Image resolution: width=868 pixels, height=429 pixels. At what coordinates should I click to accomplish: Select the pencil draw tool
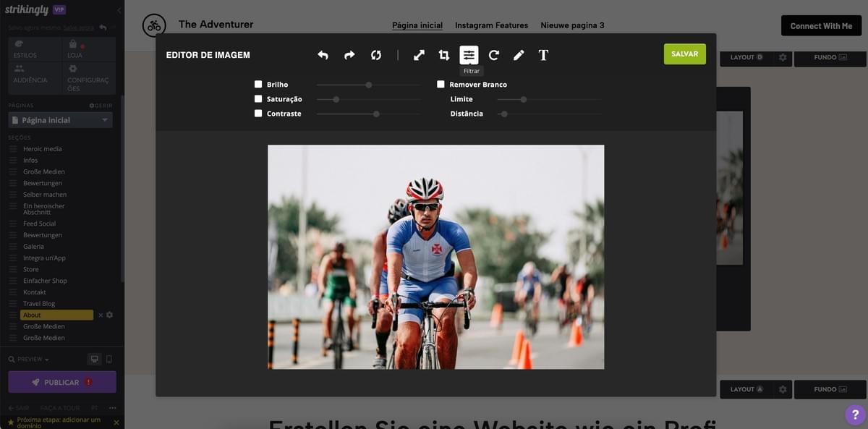coord(519,55)
